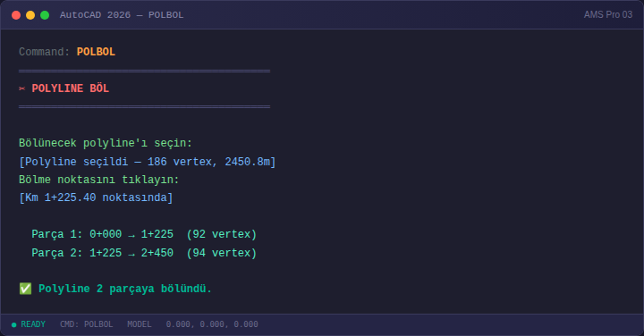This screenshot has height=336, width=644.
Task: Click '[Polyline seçildi — 186 vertex, 2450.8m]' line
Action: [148, 162]
